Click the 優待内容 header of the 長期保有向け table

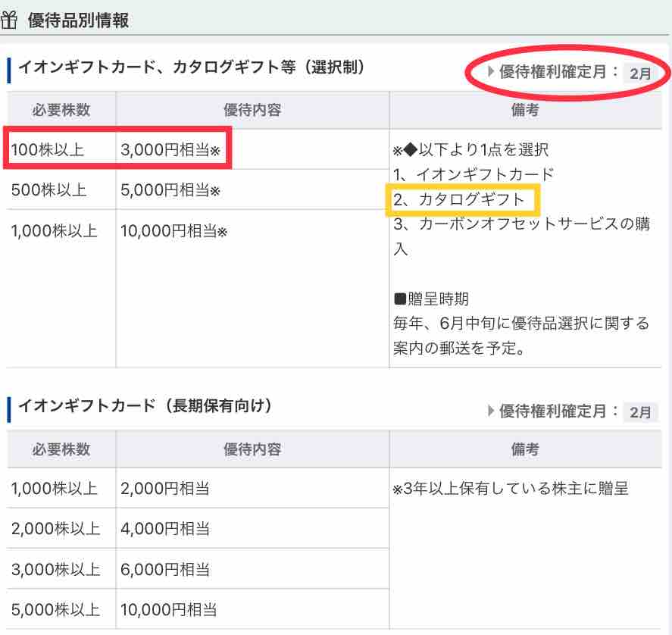(252, 449)
